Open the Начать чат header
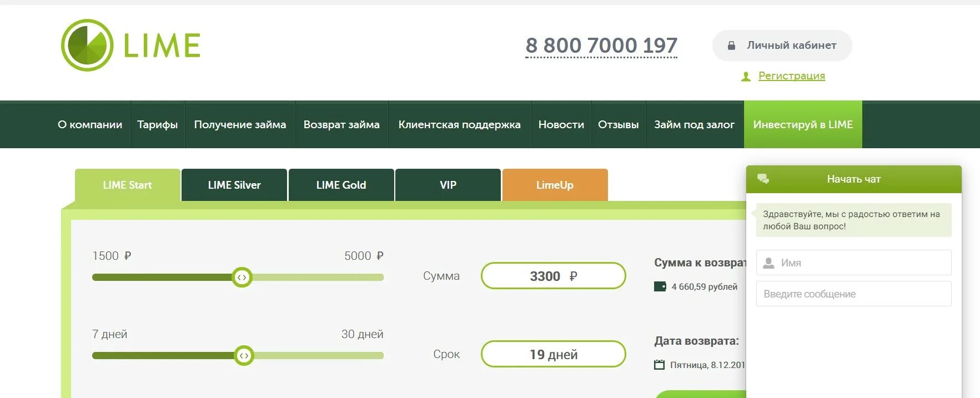Screen dimensions: 980x398 pyautogui.click(x=853, y=179)
